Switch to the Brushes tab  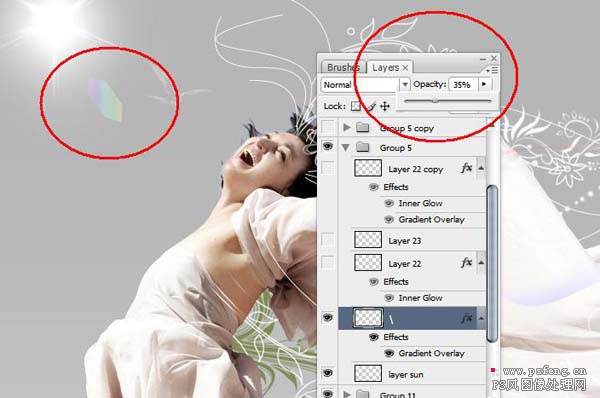tap(342, 67)
